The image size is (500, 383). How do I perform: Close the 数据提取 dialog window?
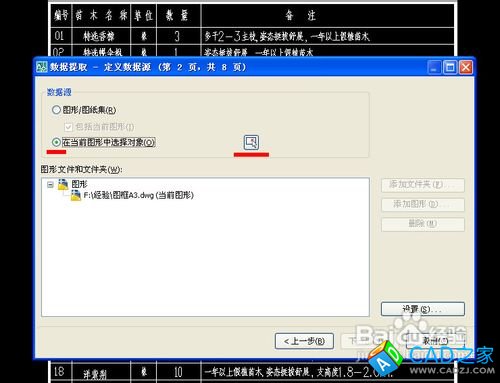(466, 67)
